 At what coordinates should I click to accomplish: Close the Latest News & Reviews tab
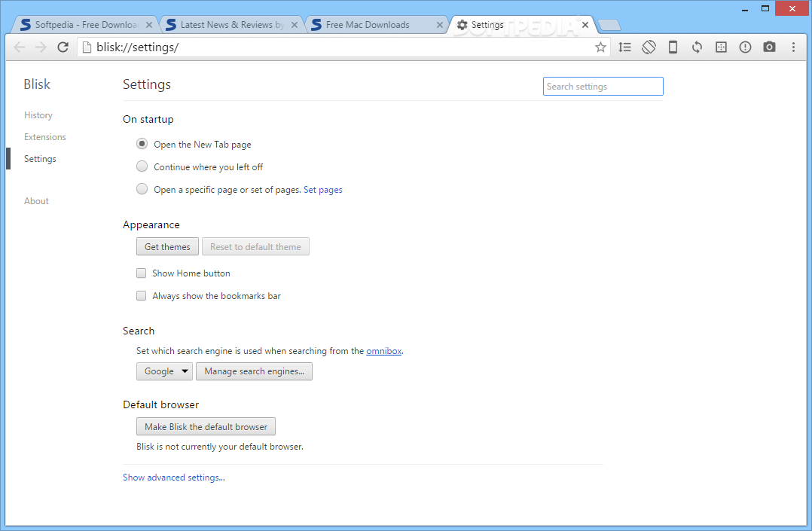[294, 25]
